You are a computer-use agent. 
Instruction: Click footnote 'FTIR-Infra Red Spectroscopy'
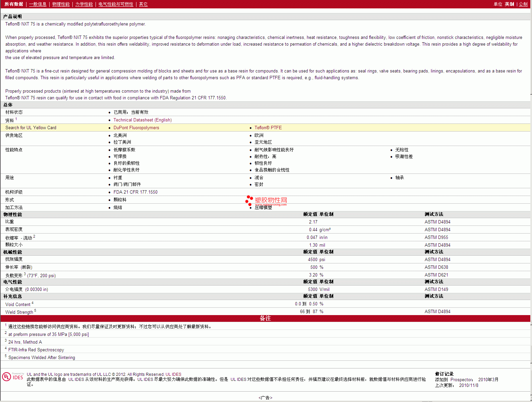pyautogui.click(x=36, y=350)
